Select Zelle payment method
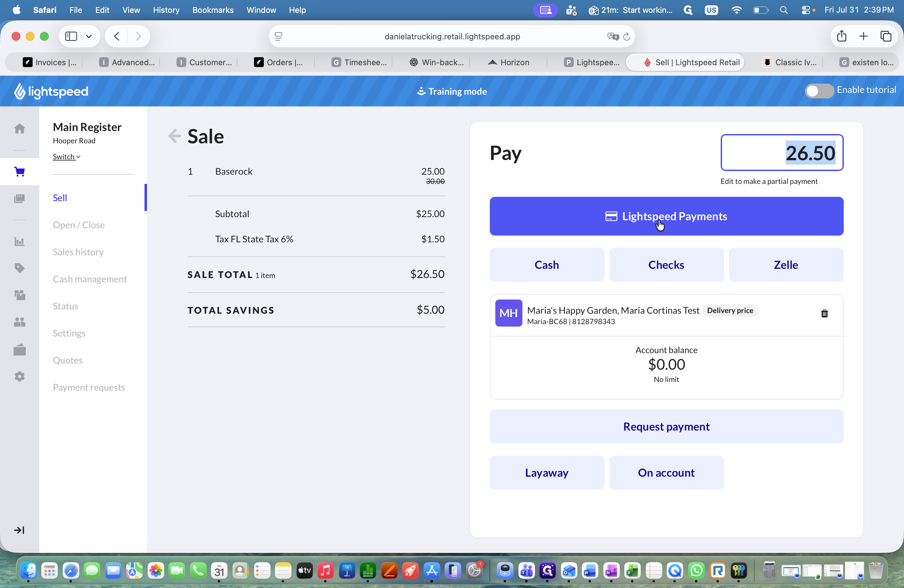 pyautogui.click(x=786, y=265)
